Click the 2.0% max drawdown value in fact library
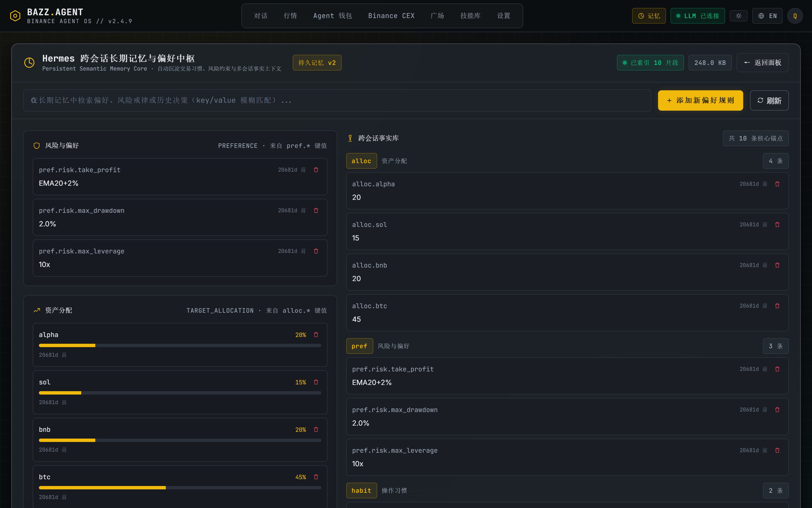812x508 pixels. click(361, 423)
